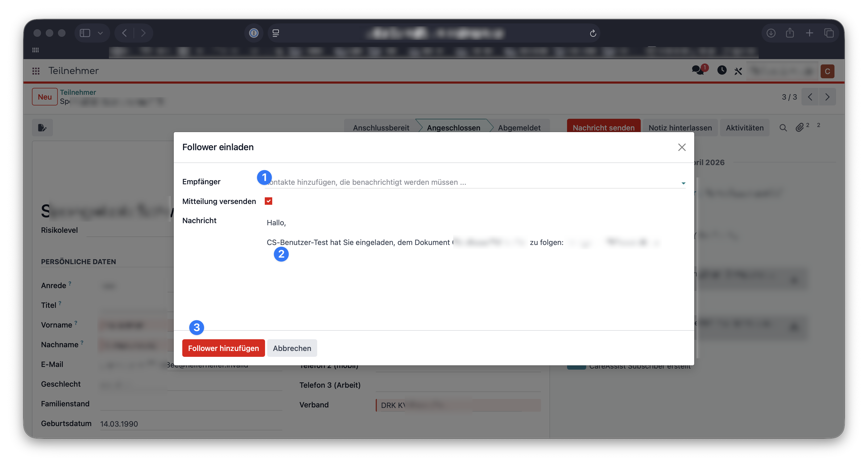Go forward in Safari history
The width and height of the screenshot is (868, 466).
[143, 33]
